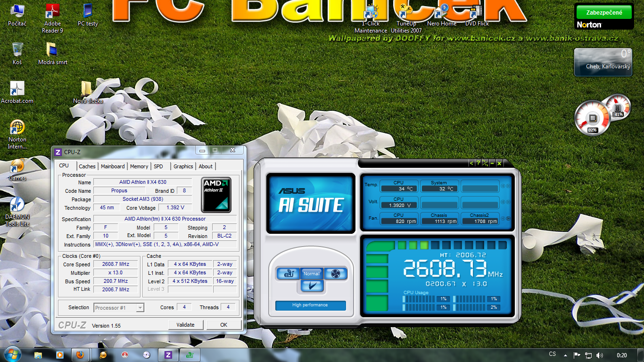Switch to the Mainboard tab in CPU-Z
Image resolution: width=644 pixels, height=362 pixels.
pos(113,166)
